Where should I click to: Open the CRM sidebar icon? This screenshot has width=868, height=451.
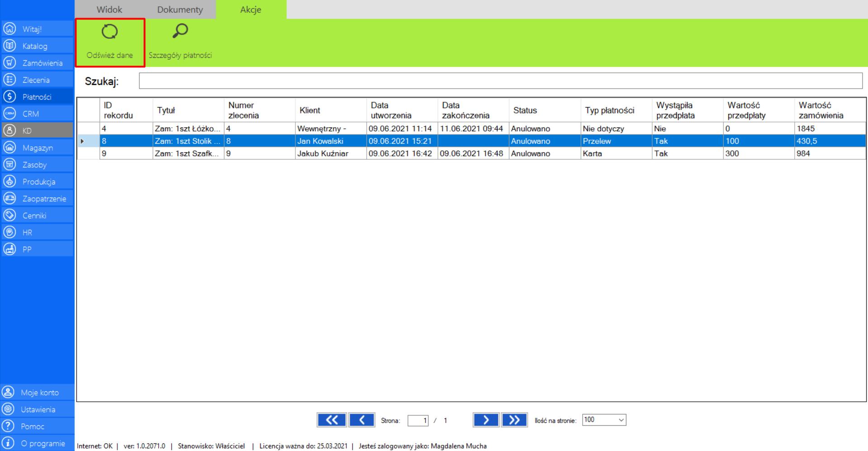(x=9, y=113)
